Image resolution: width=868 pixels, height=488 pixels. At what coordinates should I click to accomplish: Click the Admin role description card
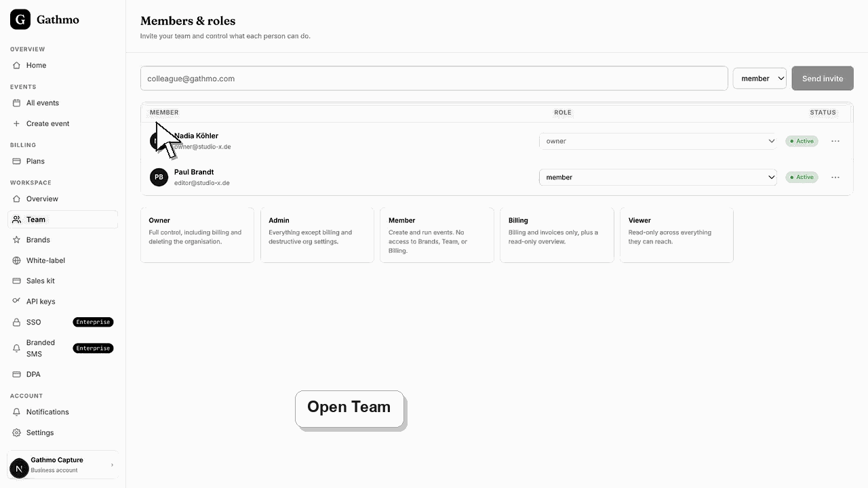(317, 235)
